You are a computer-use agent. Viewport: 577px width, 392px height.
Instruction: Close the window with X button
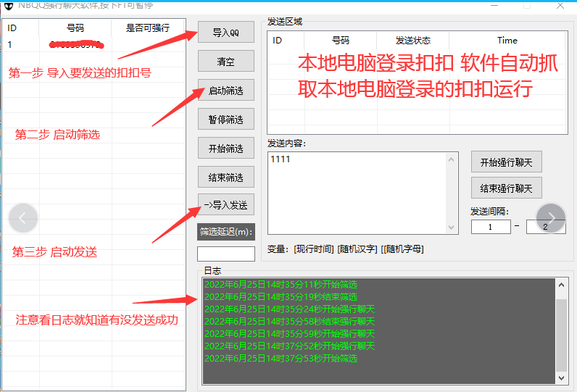click(x=560, y=6)
